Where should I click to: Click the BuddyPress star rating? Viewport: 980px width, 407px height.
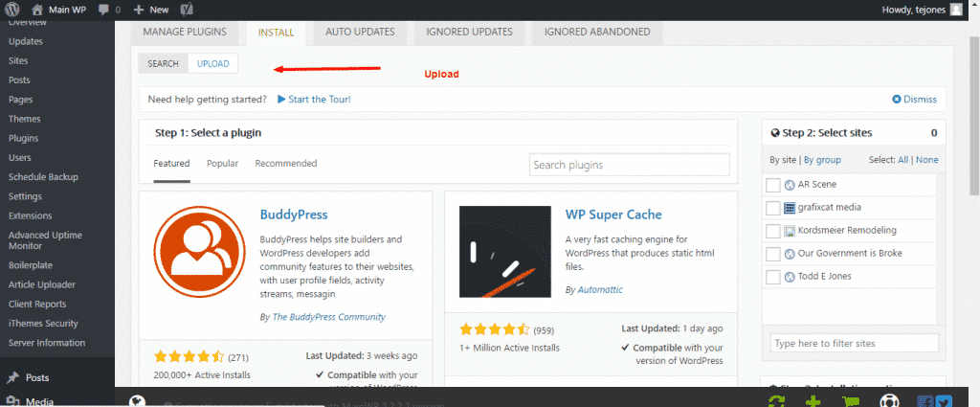point(189,357)
